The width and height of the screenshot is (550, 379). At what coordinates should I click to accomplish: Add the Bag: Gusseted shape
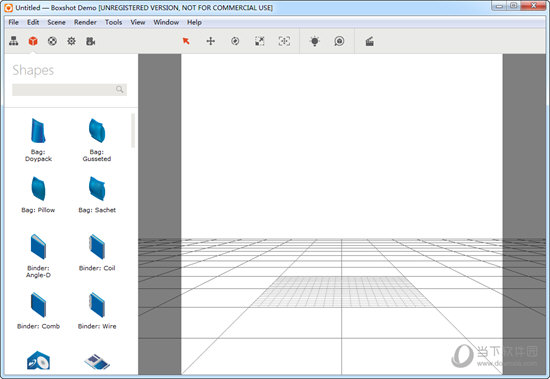(x=97, y=140)
